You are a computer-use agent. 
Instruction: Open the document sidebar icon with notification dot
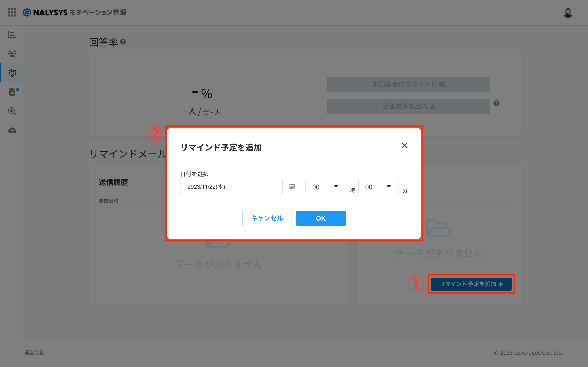click(x=13, y=92)
